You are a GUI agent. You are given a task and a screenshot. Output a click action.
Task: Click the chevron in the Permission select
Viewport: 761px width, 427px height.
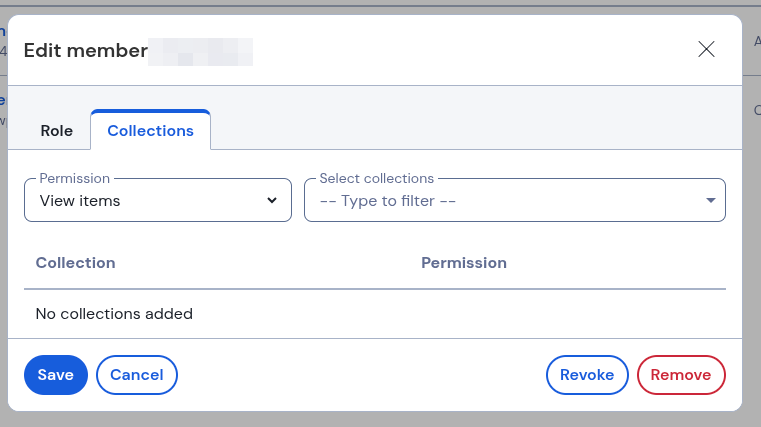coord(272,200)
